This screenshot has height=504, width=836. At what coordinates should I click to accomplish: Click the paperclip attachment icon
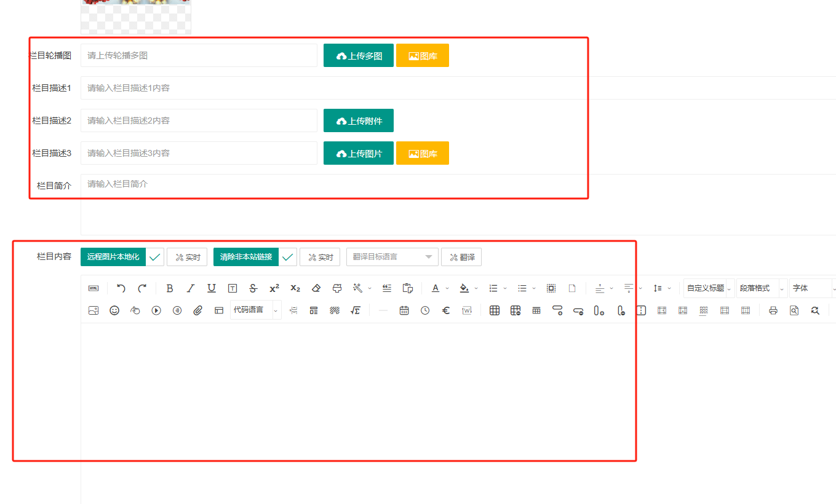(197, 310)
